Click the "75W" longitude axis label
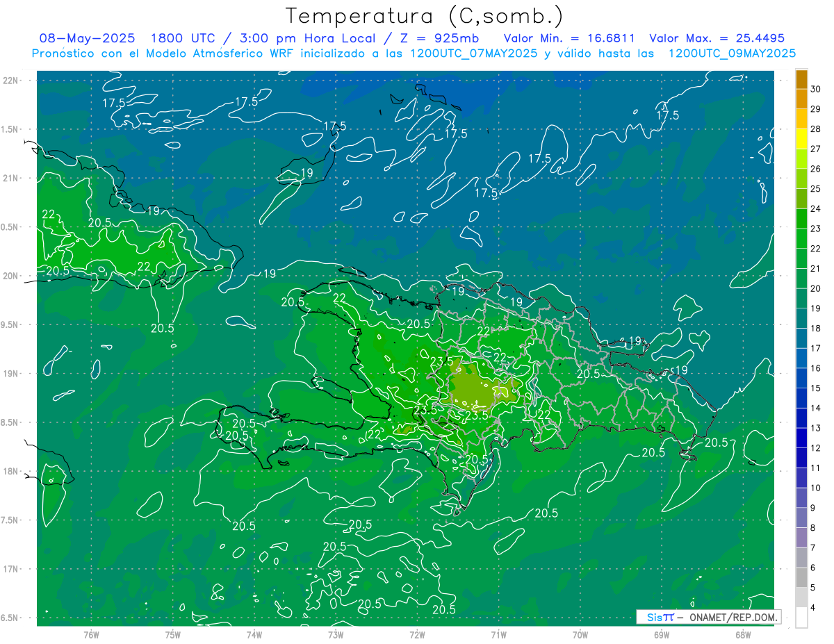The width and height of the screenshot is (834, 644). coord(172,635)
